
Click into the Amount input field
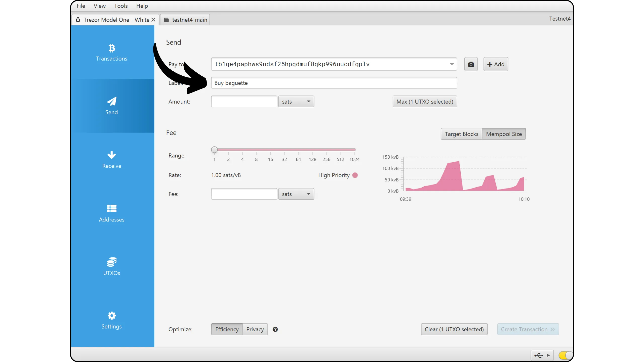(x=244, y=102)
